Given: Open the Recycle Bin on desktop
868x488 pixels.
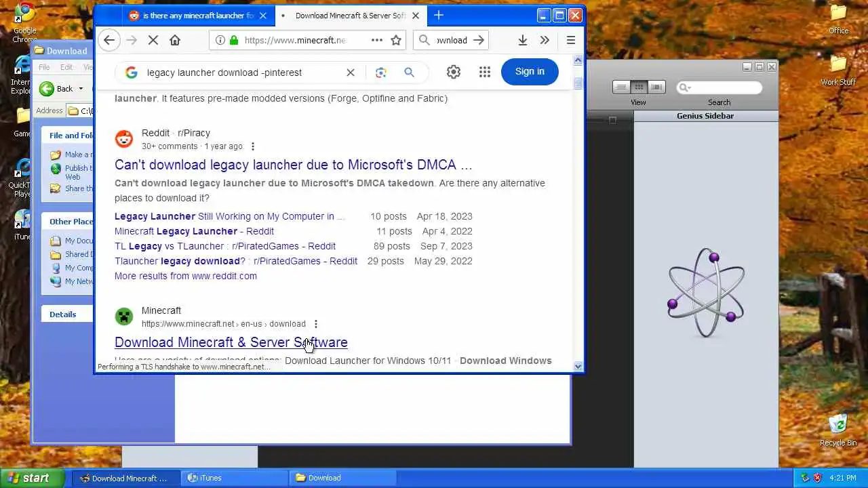Looking at the screenshot, I should (x=838, y=430).
